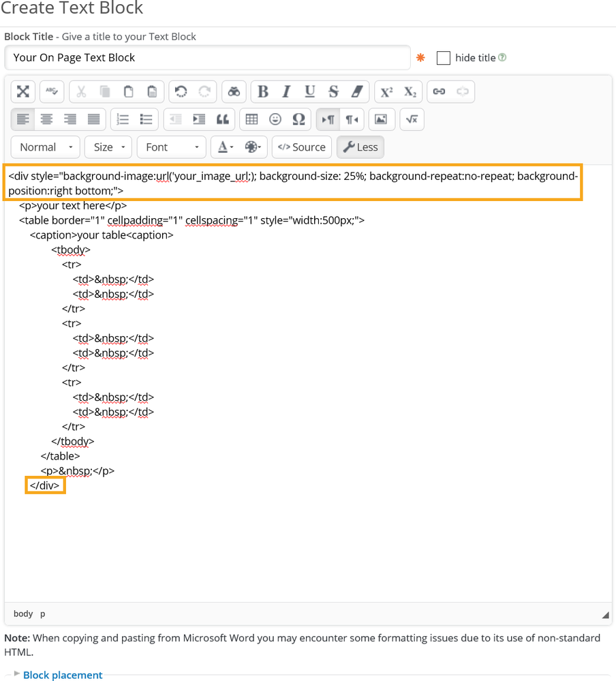Toggle block quote formatting
The image size is (616, 681).
(222, 119)
